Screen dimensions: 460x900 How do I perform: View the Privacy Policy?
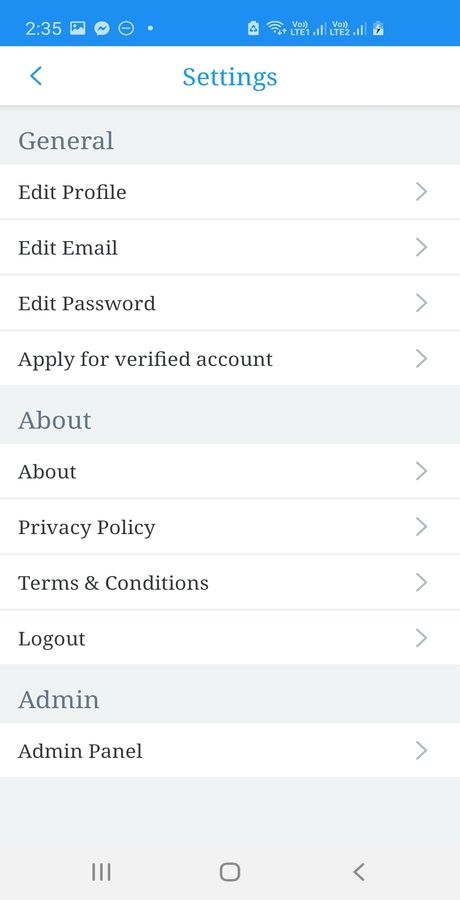pos(230,527)
